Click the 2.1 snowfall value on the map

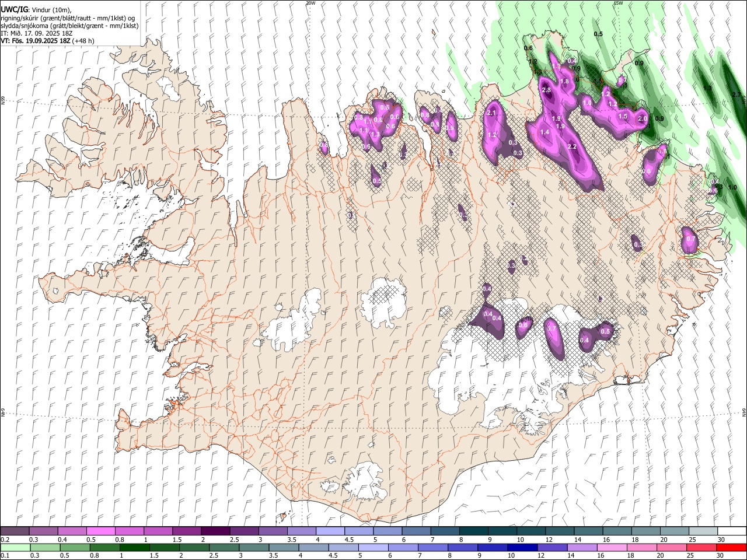491,113
